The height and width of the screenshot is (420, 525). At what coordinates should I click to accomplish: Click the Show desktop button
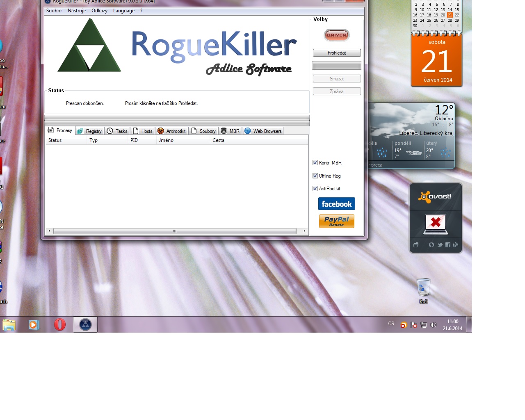[x=469, y=324]
